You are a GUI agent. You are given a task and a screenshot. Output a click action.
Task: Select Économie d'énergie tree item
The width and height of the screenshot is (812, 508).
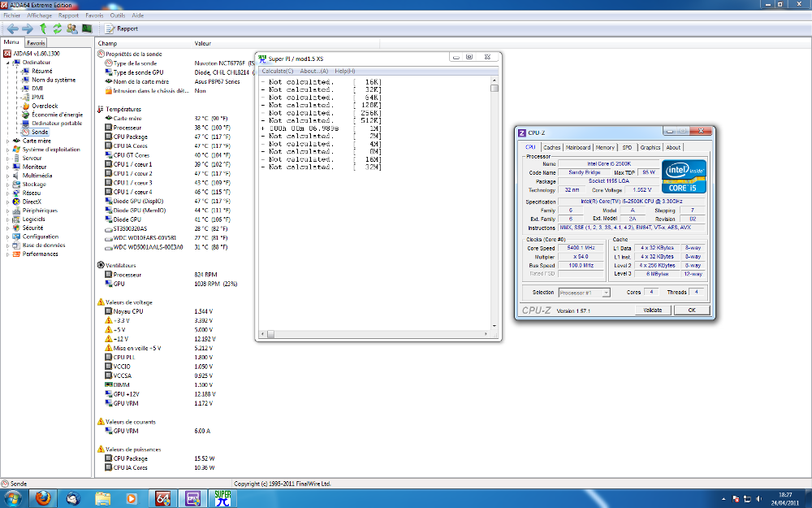point(57,115)
